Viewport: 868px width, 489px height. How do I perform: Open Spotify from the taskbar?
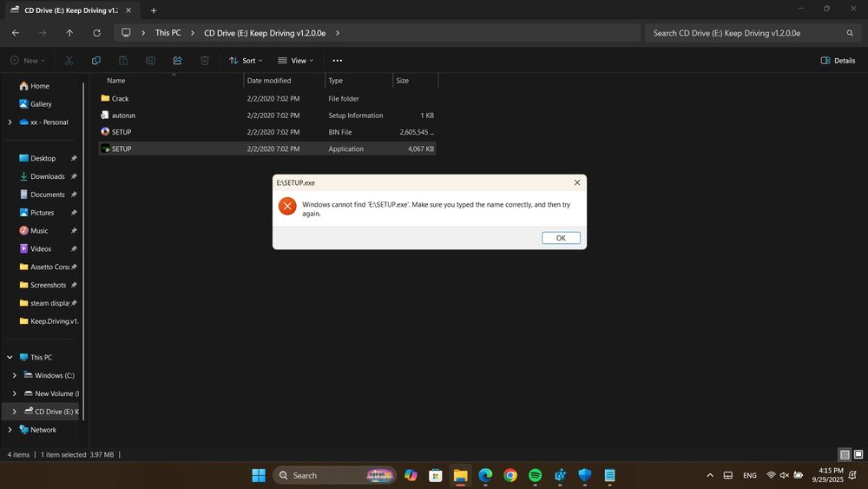pos(536,475)
